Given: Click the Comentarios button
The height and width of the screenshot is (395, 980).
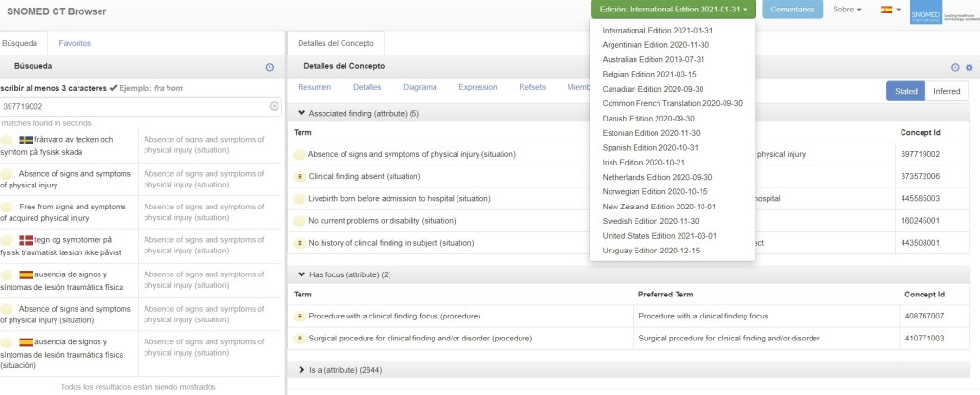Looking at the screenshot, I should click(x=791, y=10).
